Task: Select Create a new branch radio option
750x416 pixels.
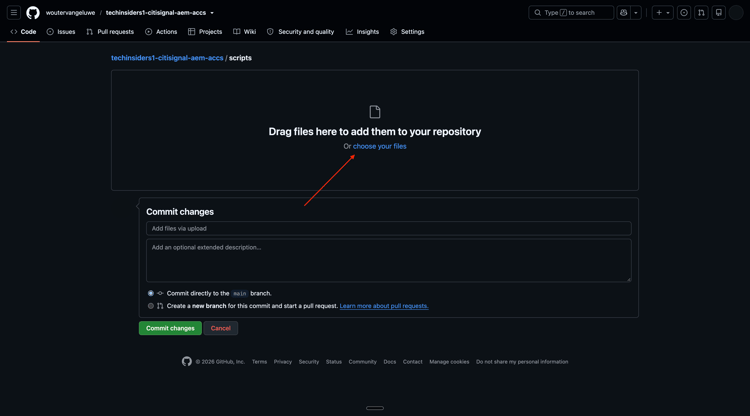Action: click(x=151, y=306)
